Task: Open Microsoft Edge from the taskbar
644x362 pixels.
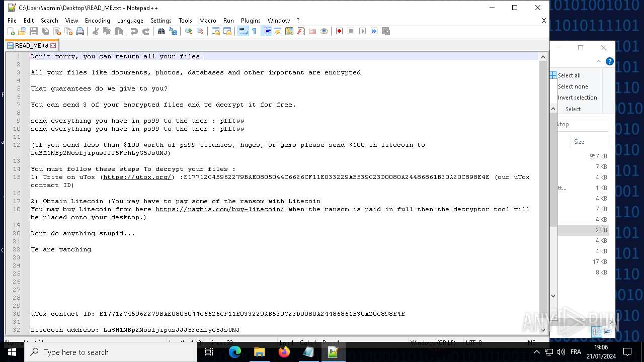Action: pos(235,352)
